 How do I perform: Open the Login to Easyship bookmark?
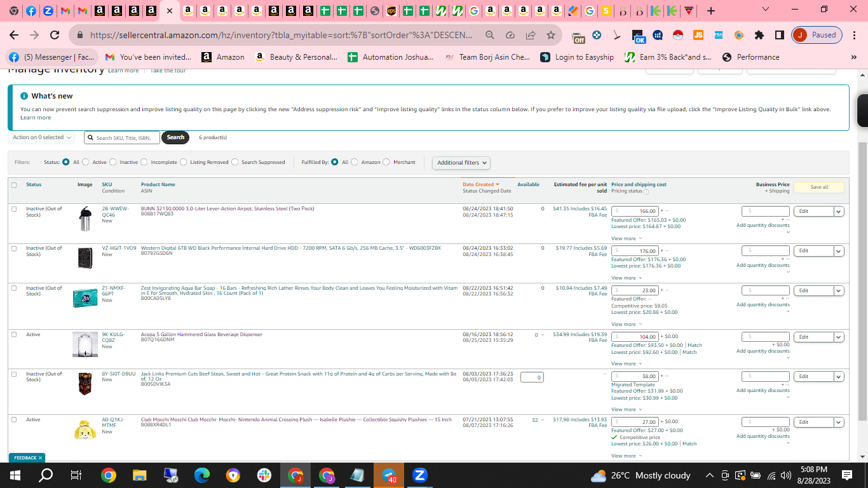click(577, 57)
